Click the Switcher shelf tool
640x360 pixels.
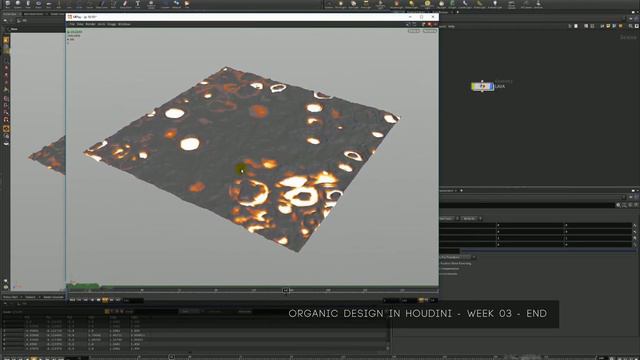538,4
